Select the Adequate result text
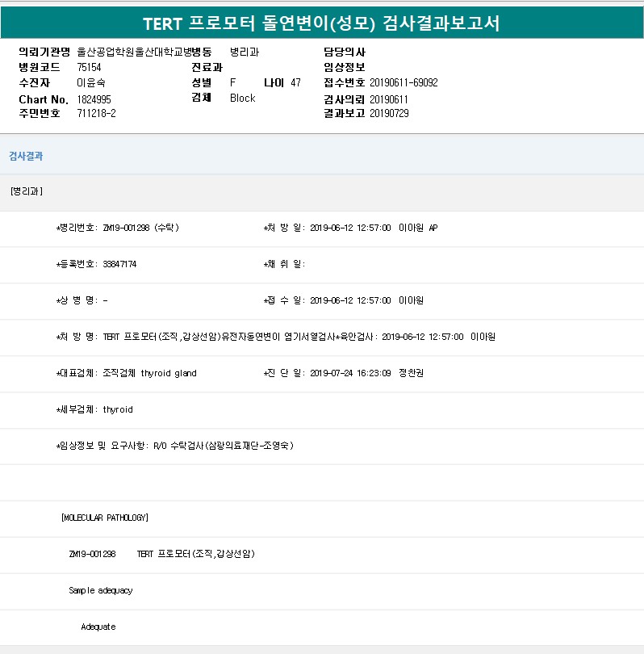Image resolution: width=644 pixels, height=654 pixels. tap(98, 627)
